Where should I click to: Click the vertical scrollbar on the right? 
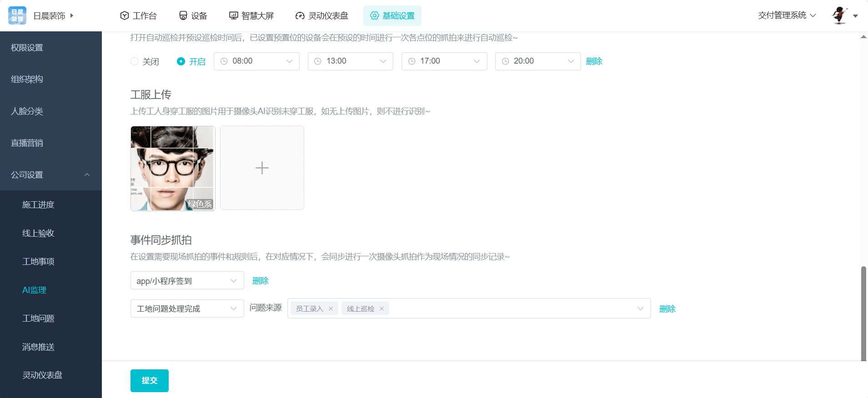pos(863,313)
